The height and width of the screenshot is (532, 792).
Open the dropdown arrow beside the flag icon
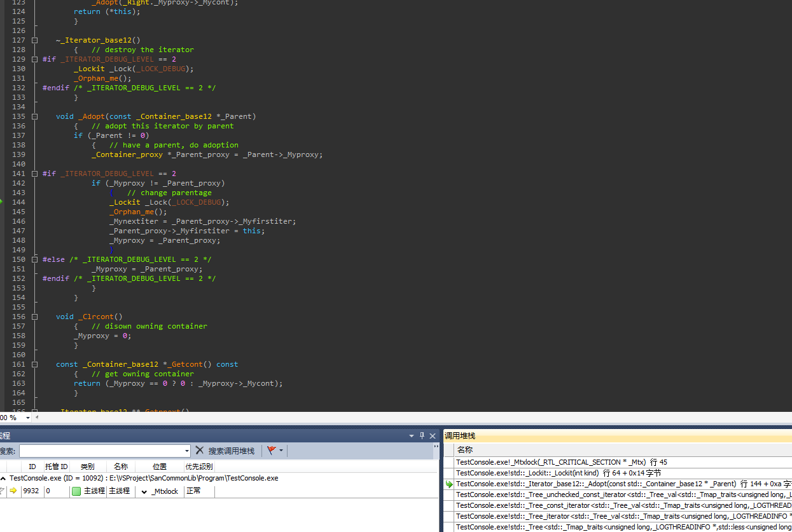[281, 451]
